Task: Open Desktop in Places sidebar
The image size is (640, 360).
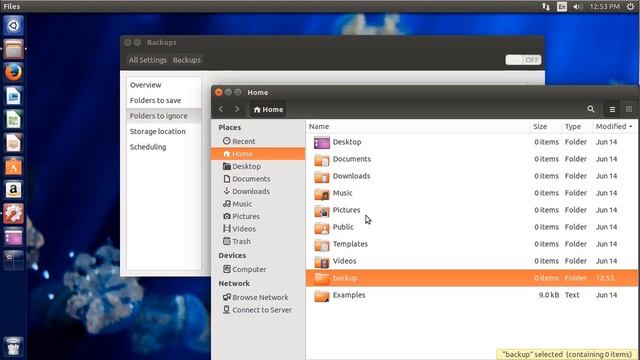Action: (x=258, y=167)
